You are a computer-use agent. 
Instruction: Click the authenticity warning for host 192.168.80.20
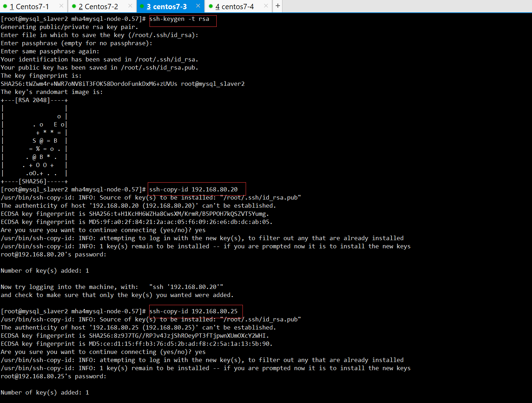click(138, 206)
